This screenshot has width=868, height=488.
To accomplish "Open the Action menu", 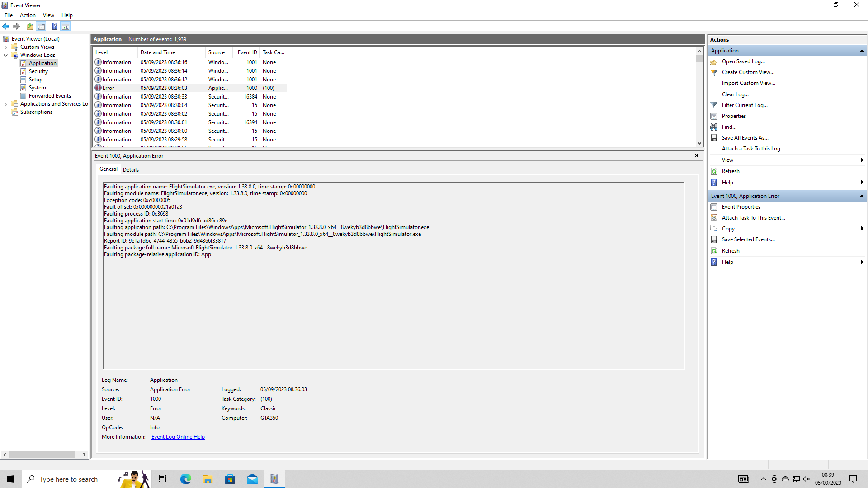I will pyautogui.click(x=28, y=15).
